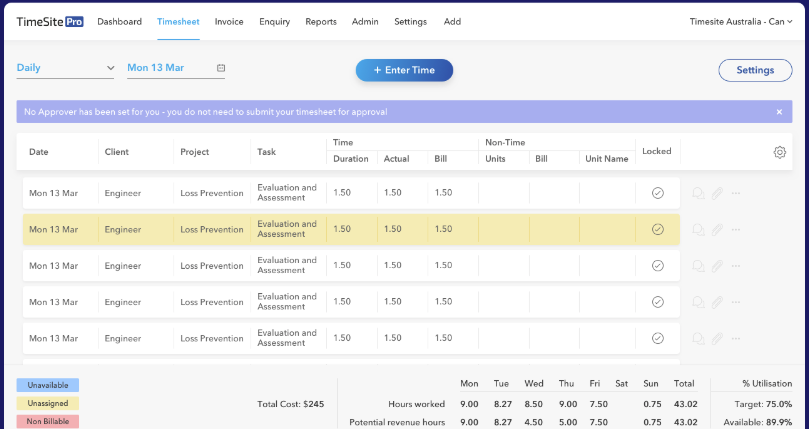Click the Enter Time button
This screenshot has height=429, width=809.
pyautogui.click(x=404, y=70)
